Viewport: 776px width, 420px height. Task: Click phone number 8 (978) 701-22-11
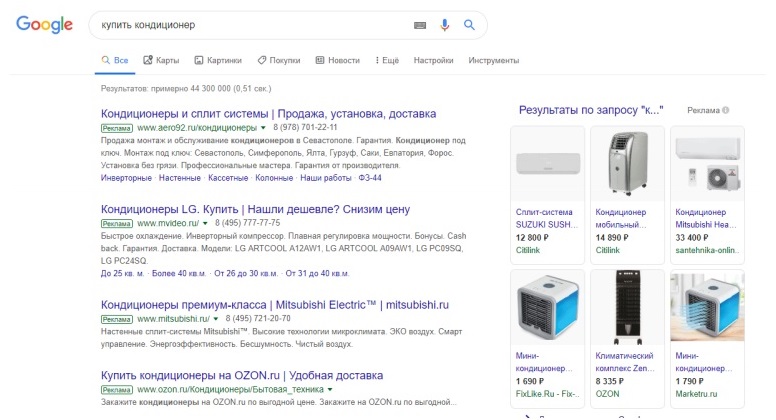click(x=305, y=128)
